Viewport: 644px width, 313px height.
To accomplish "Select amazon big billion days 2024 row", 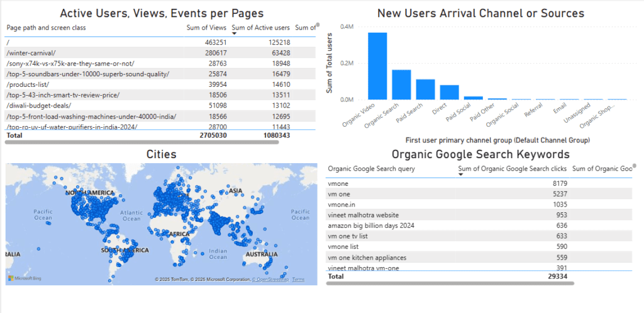I will [479, 225].
